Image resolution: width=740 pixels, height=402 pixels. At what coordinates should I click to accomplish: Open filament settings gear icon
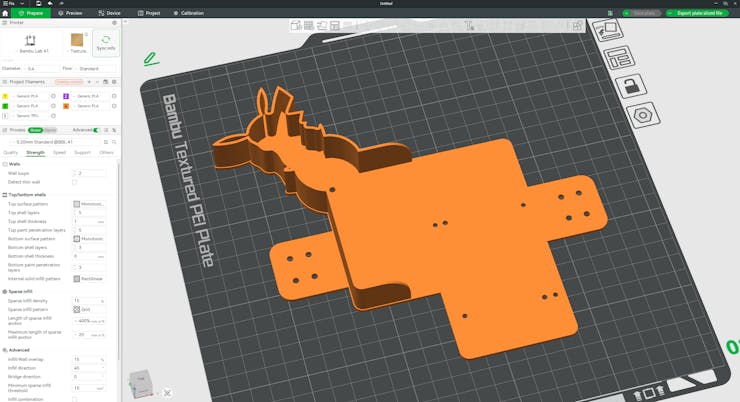tap(114, 82)
